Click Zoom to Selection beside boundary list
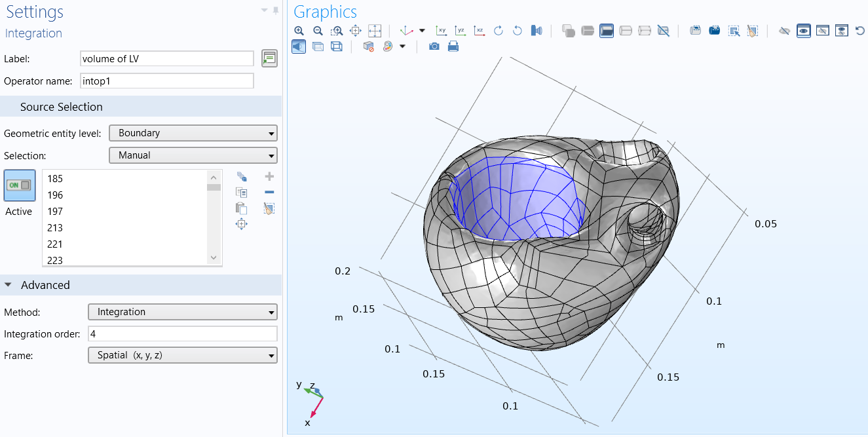 click(x=242, y=225)
